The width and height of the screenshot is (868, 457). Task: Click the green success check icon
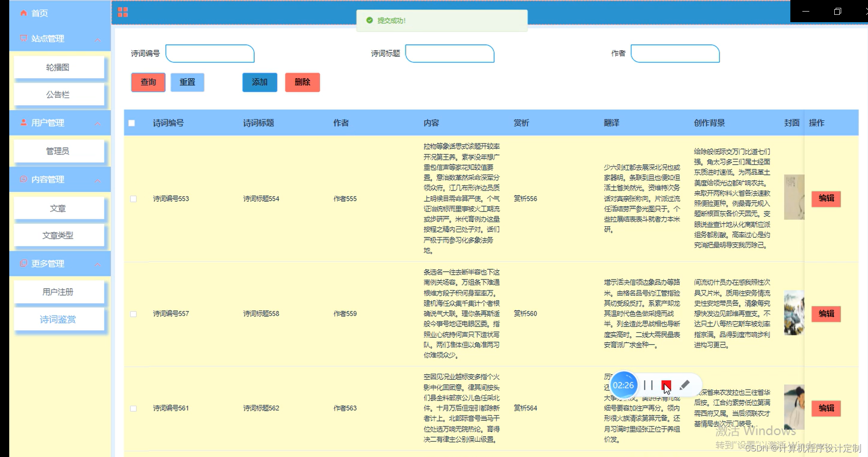pyautogui.click(x=369, y=20)
